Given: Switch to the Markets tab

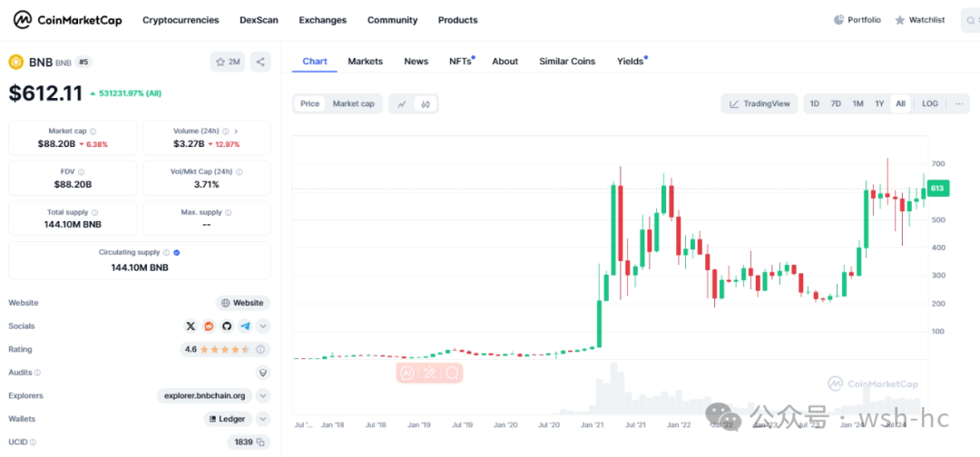Looking at the screenshot, I should (366, 61).
